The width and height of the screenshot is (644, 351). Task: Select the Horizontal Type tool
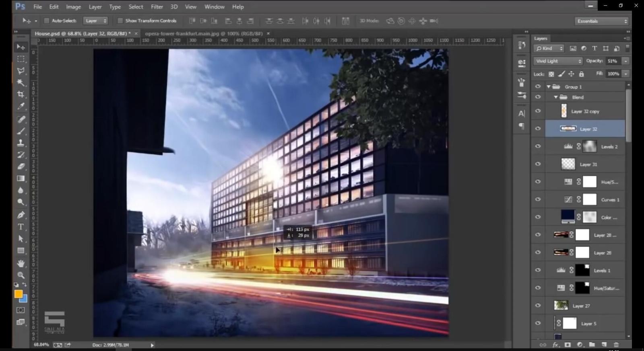pos(21,227)
